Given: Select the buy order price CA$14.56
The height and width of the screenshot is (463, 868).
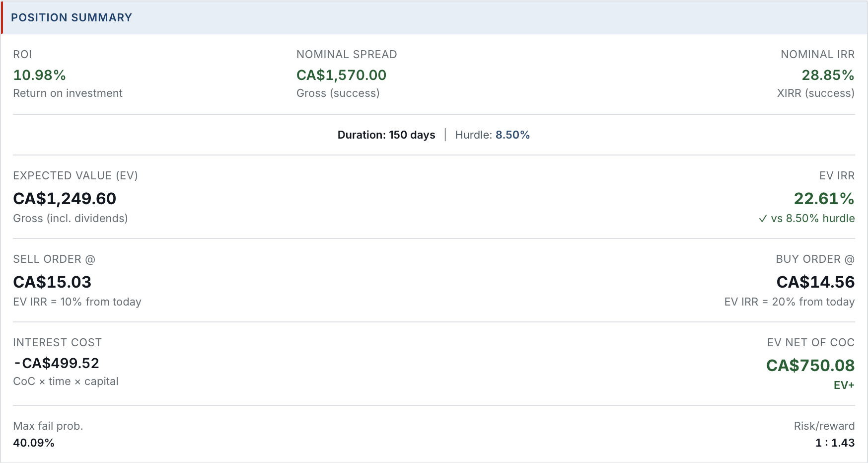Looking at the screenshot, I should [x=815, y=282].
